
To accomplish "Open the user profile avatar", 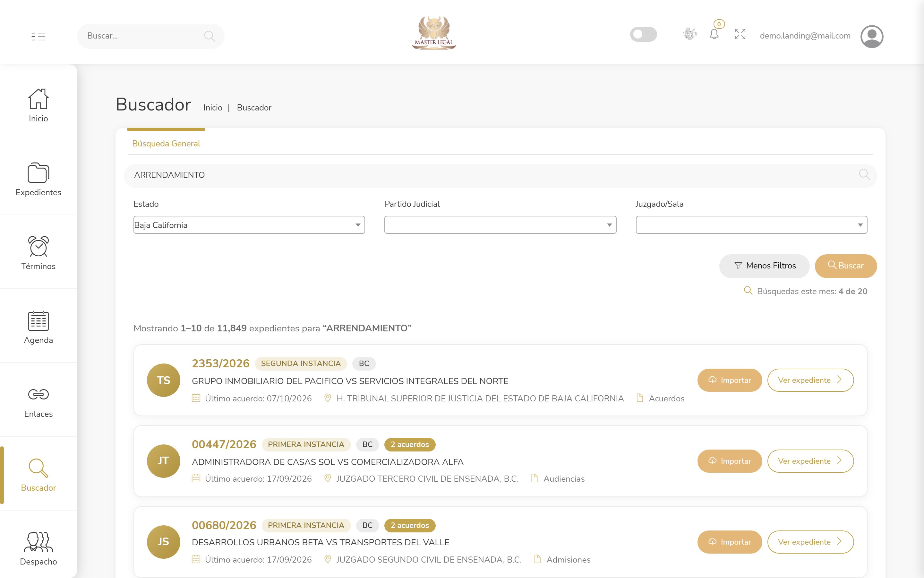I will (872, 36).
